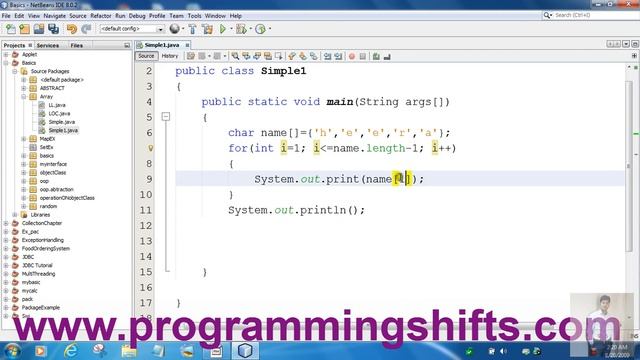Select LOC.java in the project tree
The width and height of the screenshot is (640, 360).
tap(59, 113)
